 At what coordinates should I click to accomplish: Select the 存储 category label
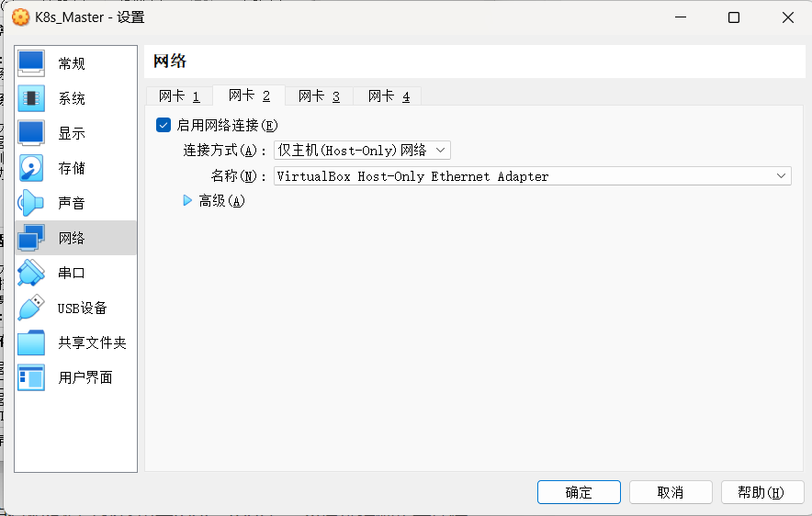[x=72, y=168]
